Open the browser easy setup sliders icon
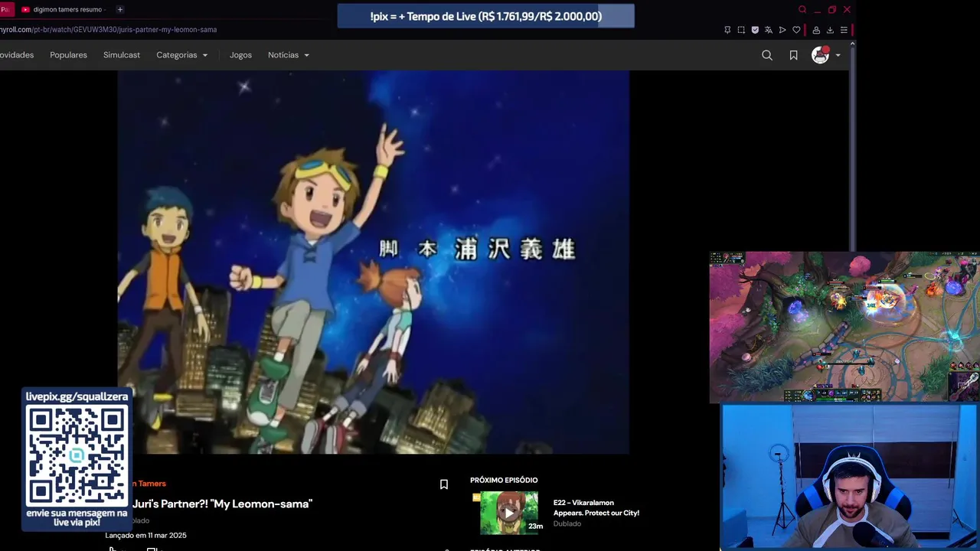This screenshot has width=980, height=551. (844, 30)
